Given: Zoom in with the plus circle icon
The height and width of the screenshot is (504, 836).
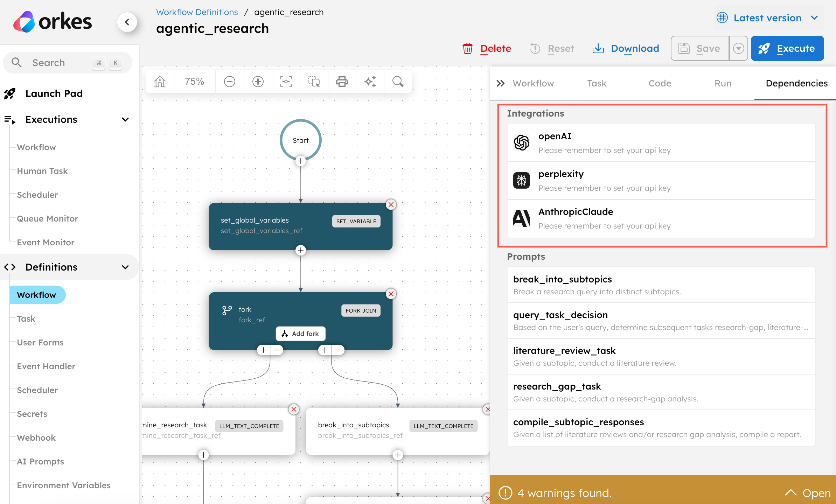Looking at the screenshot, I should click(258, 82).
